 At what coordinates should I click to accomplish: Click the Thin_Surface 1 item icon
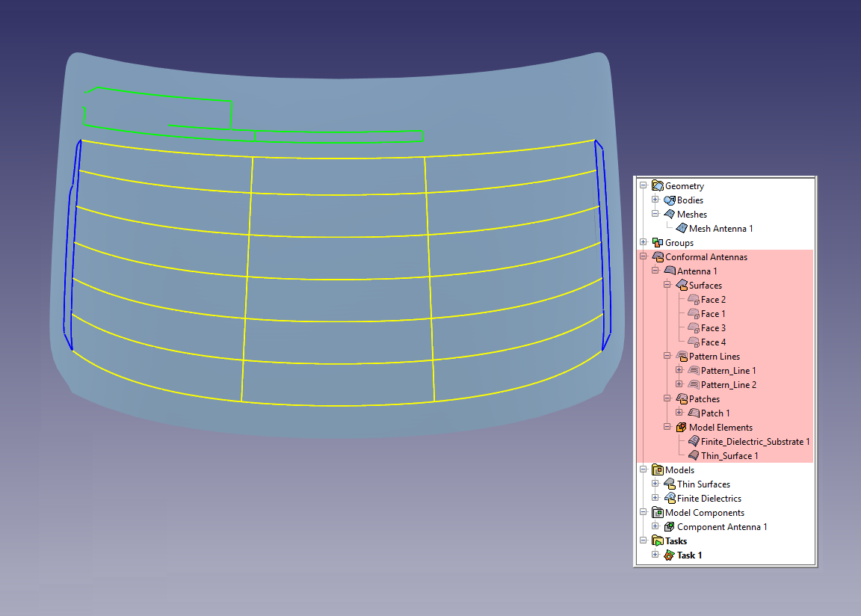(693, 456)
